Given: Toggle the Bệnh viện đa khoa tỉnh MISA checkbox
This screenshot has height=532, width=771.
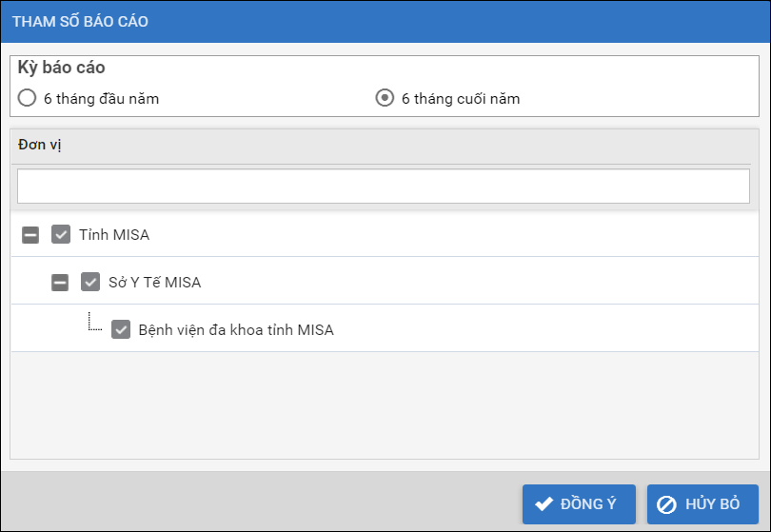Looking at the screenshot, I should [x=121, y=329].
